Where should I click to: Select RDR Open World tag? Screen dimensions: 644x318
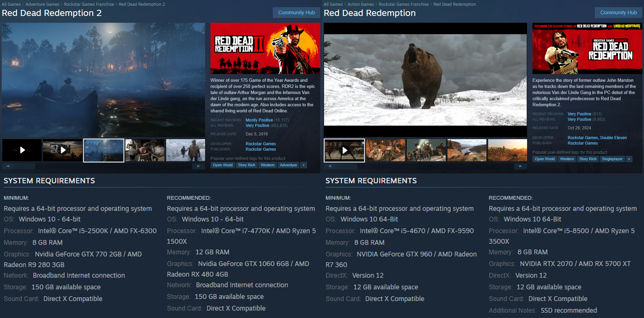[x=545, y=159]
